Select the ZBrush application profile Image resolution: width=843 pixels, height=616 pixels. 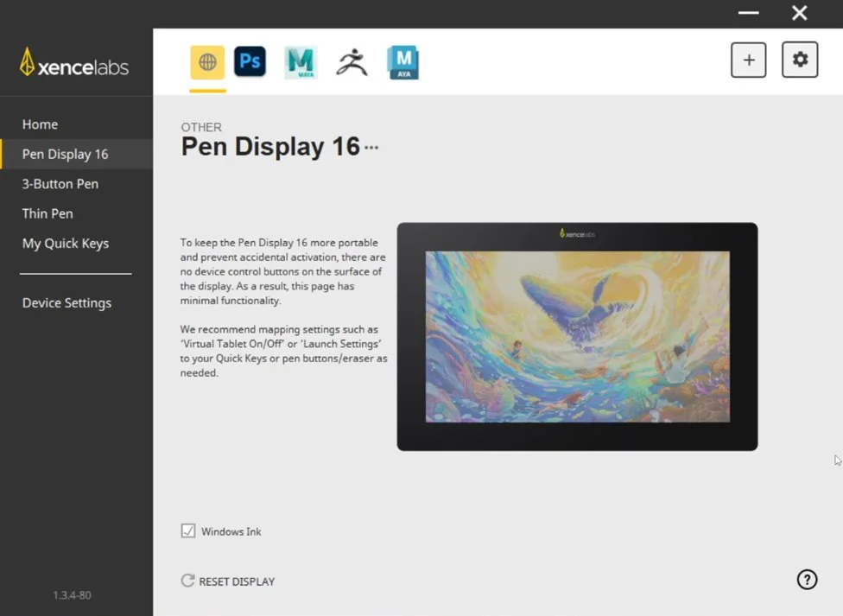click(352, 62)
